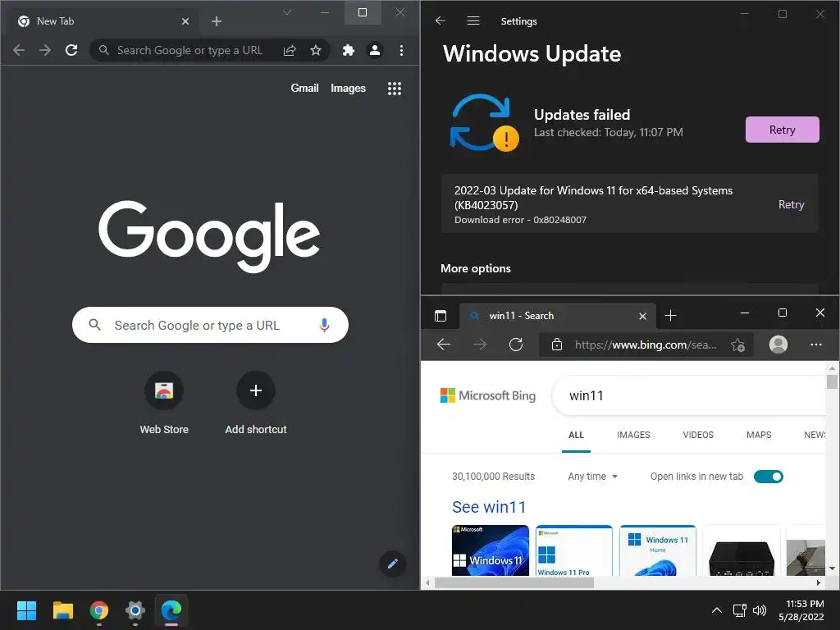This screenshot has height=630, width=840.
Task: Open the Images link on Google
Action: coord(348,89)
